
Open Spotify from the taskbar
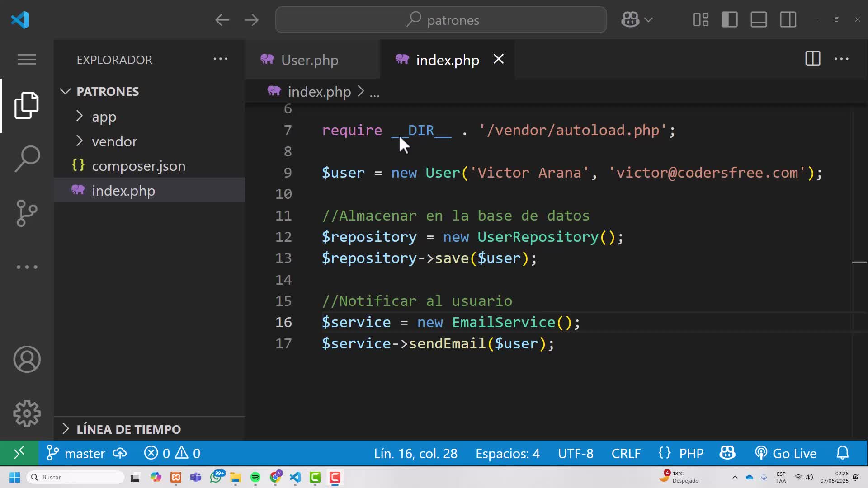(255, 477)
